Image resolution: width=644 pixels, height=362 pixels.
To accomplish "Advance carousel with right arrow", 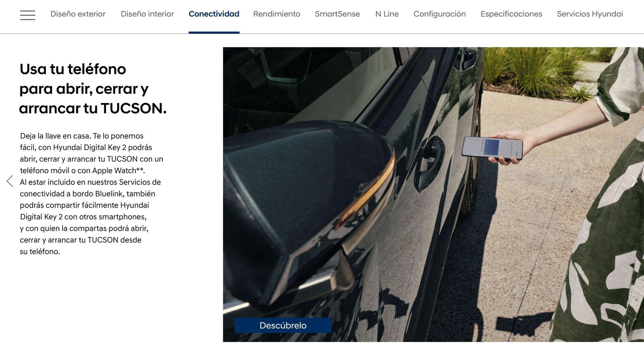I will (634, 181).
